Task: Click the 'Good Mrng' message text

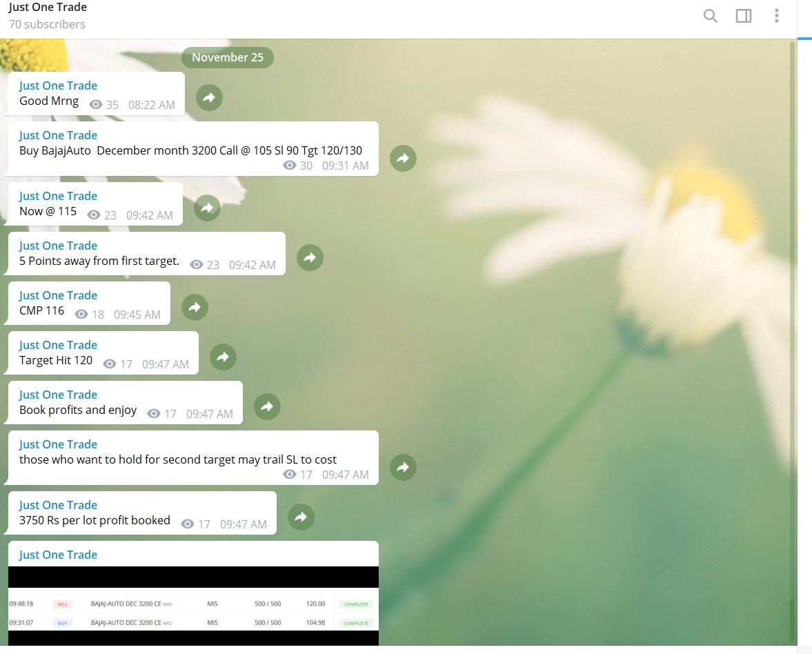Action: (49, 101)
